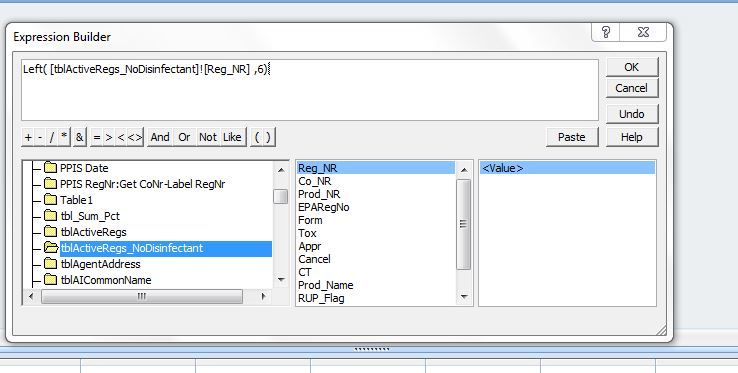Open Help for Expression Builder

point(632,137)
